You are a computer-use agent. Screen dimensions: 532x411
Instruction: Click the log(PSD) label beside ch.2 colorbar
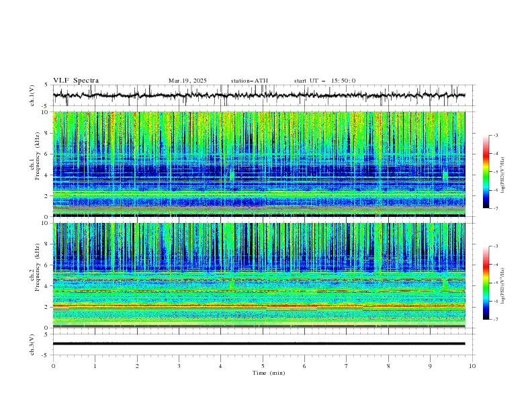(x=502, y=286)
